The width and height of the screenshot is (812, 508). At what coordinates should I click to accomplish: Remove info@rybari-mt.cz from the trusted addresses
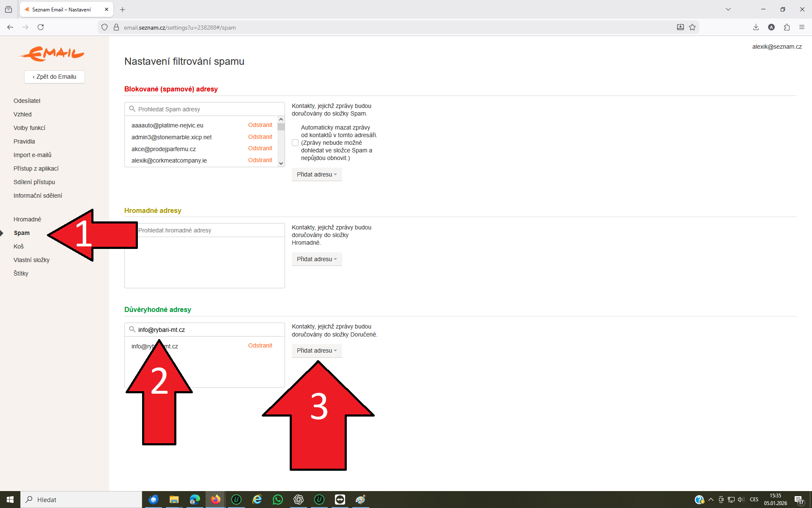pyautogui.click(x=260, y=345)
